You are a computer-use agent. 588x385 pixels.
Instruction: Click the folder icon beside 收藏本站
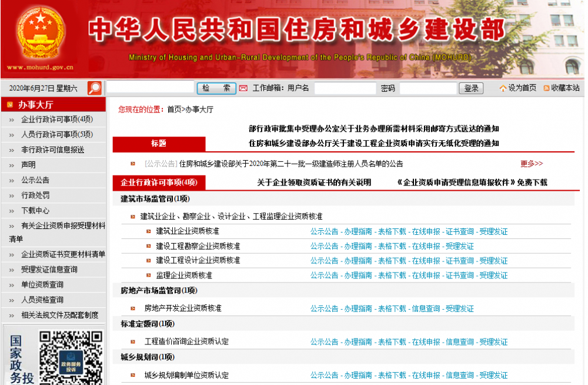(x=546, y=88)
